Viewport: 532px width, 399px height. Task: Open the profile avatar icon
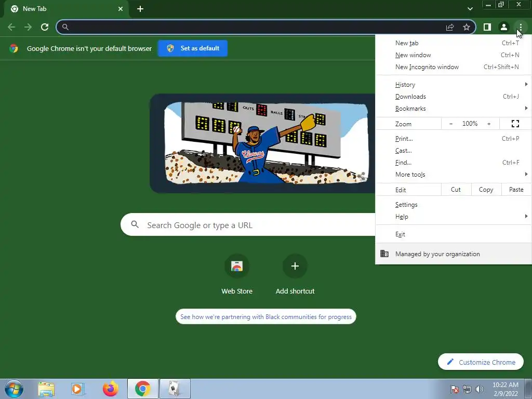pos(504,27)
